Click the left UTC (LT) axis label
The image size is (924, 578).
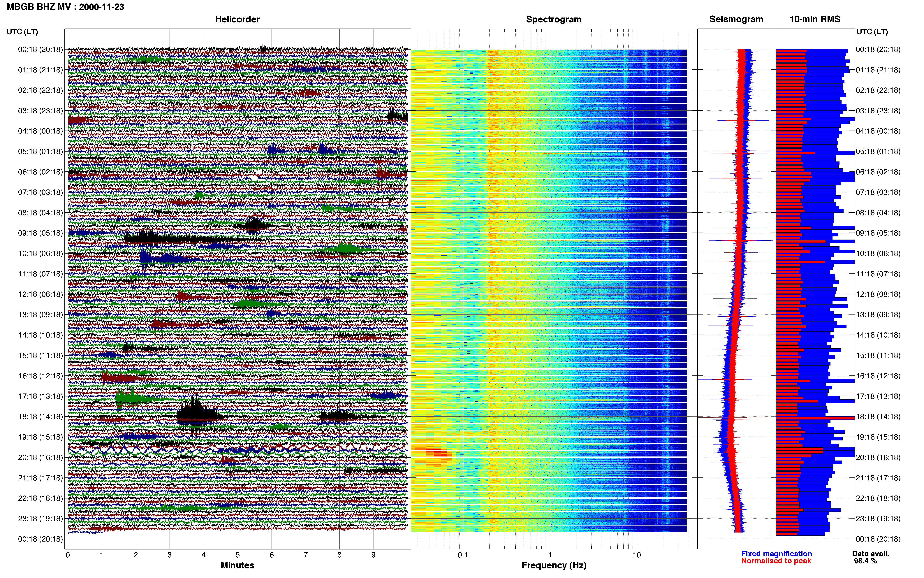[22, 32]
